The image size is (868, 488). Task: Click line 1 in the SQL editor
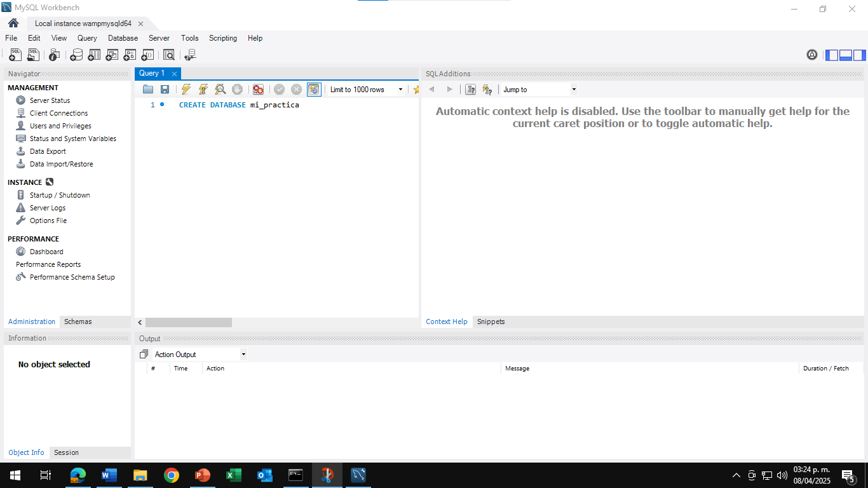point(239,105)
